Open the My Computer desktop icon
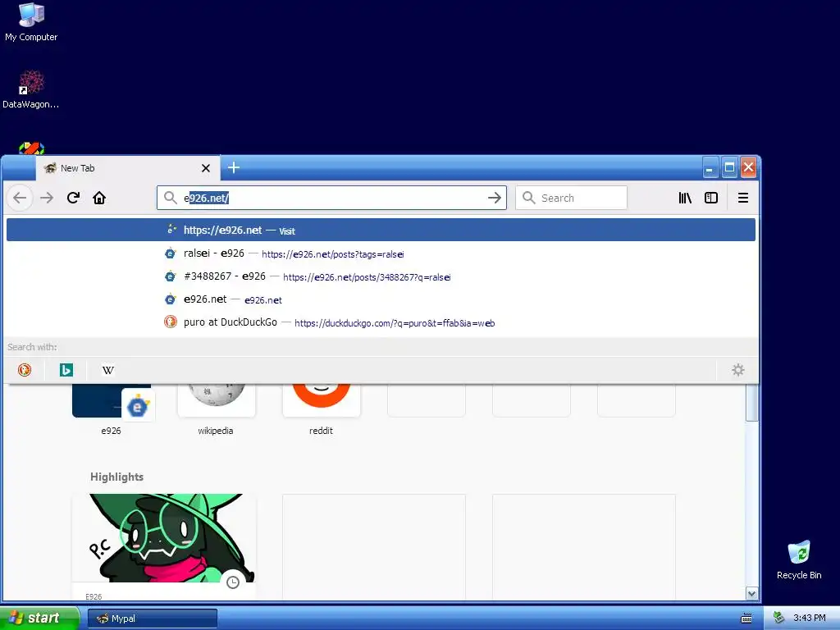This screenshot has width=840, height=630. [x=31, y=22]
